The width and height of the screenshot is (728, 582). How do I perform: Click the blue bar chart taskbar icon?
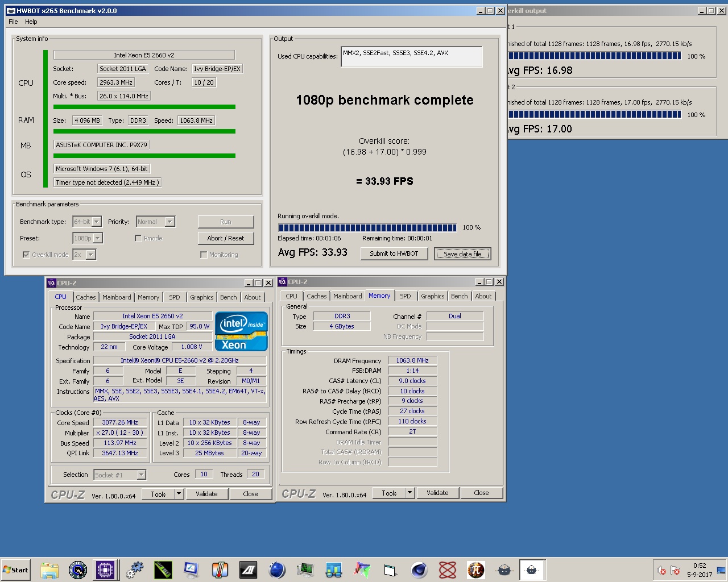click(334, 569)
